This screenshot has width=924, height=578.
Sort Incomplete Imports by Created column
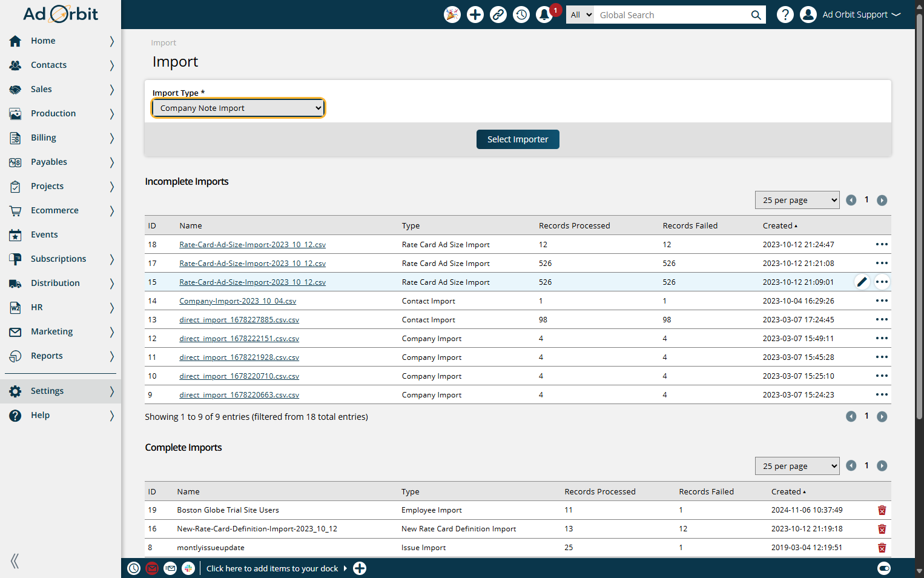(780, 225)
